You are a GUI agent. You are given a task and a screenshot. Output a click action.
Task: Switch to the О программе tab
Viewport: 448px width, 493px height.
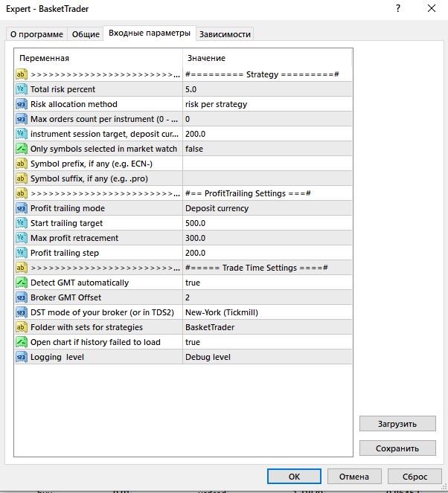pyautogui.click(x=36, y=34)
